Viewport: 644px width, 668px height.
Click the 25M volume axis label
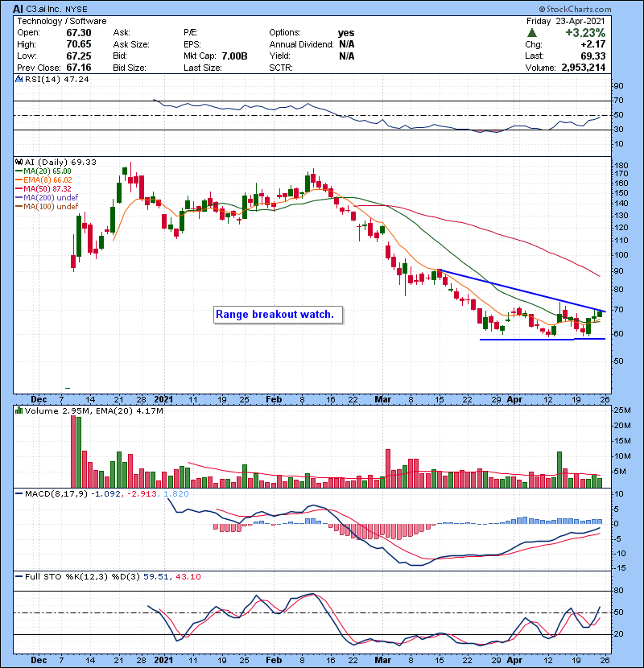click(x=622, y=410)
